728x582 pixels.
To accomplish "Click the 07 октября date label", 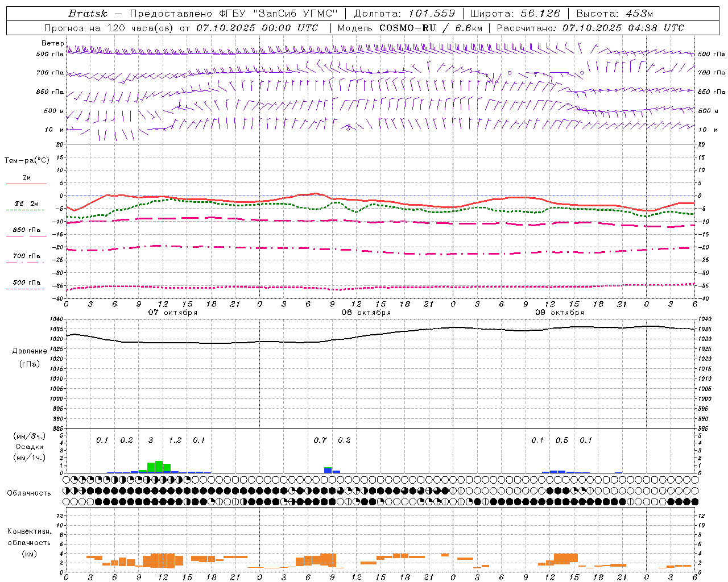I will 173,313.
